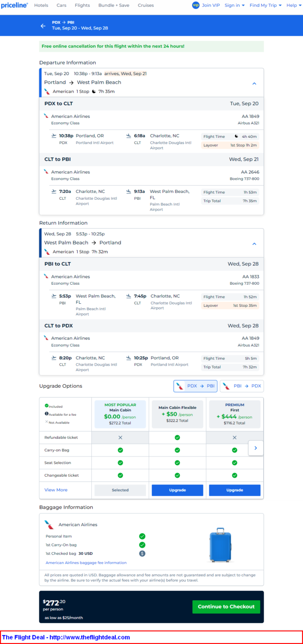Click the takeoff plane icon at 10:38p

[54, 136]
